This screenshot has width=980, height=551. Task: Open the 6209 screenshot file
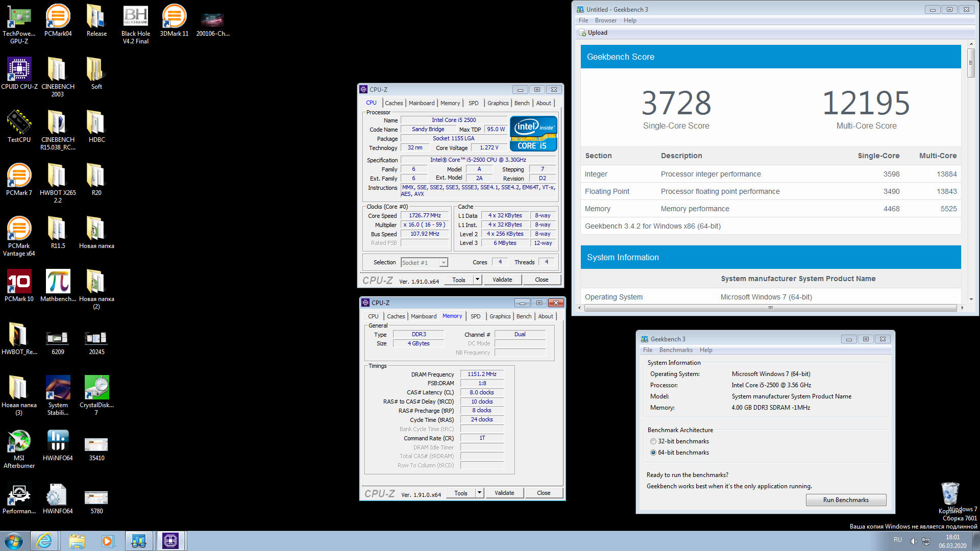58,343
